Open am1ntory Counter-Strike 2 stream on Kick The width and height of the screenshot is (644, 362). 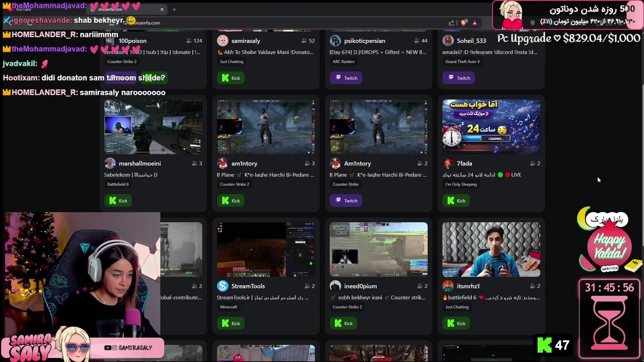pos(231,201)
